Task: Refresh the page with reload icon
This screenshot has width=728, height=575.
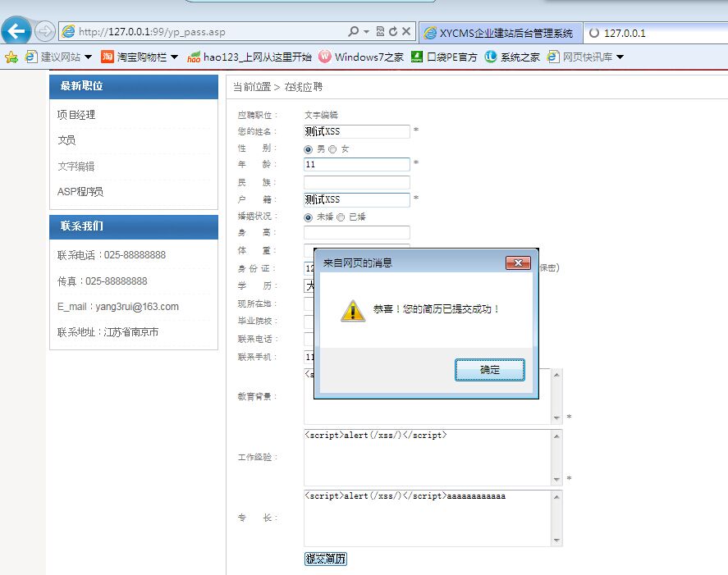Action: pyautogui.click(x=393, y=31)
